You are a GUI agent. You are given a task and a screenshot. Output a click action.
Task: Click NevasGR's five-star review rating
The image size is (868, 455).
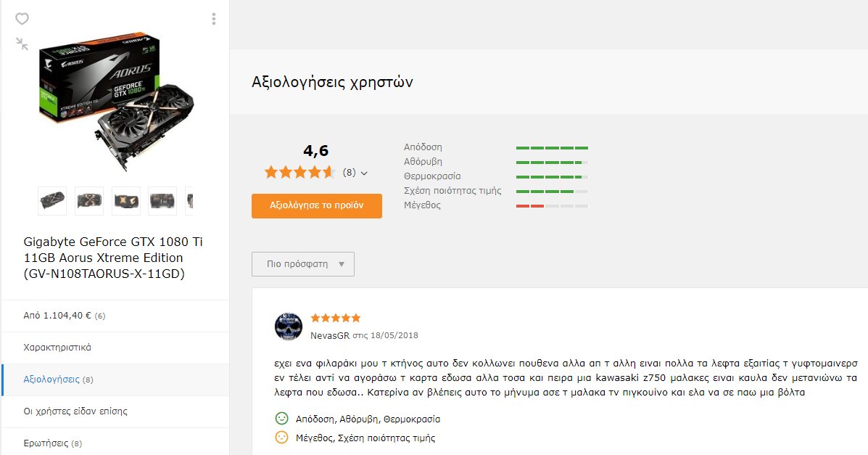coord(336,318)
